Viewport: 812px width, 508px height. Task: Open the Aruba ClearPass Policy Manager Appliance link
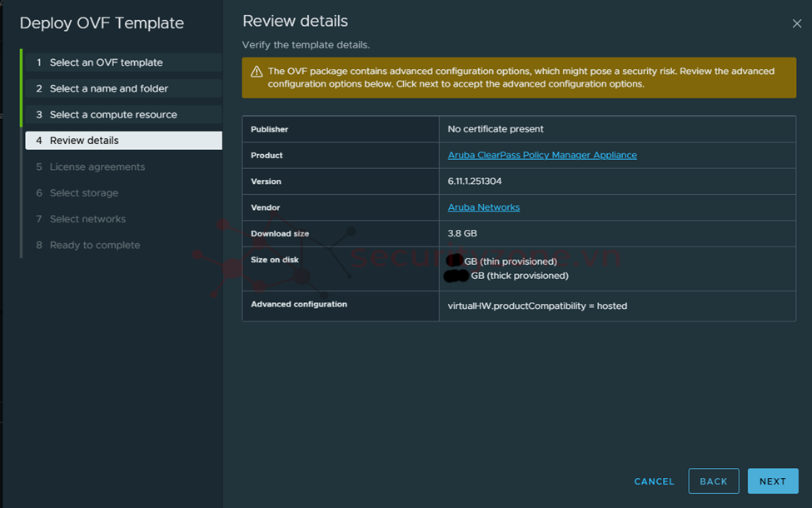pos(542,155)
